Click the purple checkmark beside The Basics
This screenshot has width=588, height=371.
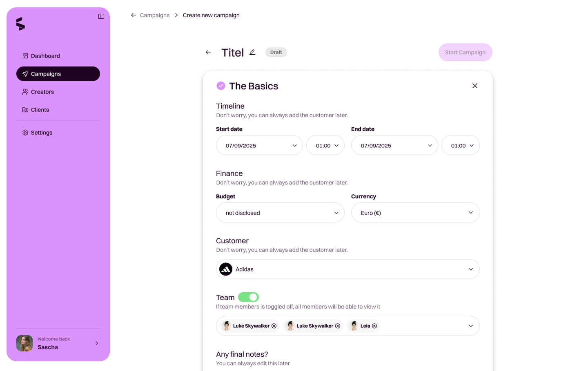click(x=221, y=86)
